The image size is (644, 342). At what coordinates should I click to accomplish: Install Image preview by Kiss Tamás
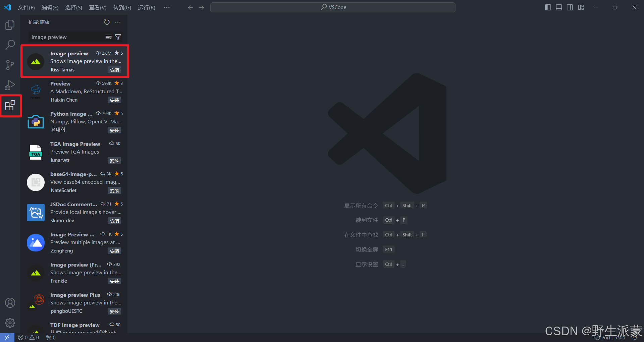tap(114, 70)
